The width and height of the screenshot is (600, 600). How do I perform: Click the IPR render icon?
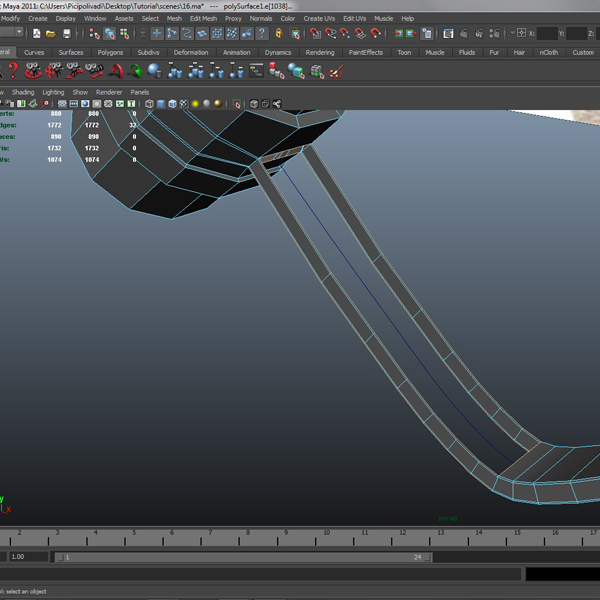pos(479,34)
